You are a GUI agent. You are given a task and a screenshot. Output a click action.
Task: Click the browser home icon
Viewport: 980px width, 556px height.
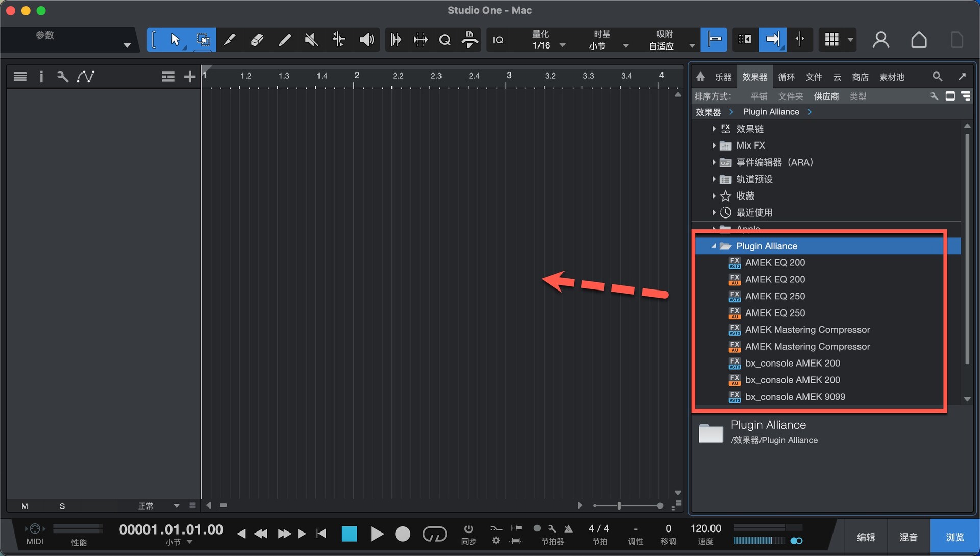701,77
